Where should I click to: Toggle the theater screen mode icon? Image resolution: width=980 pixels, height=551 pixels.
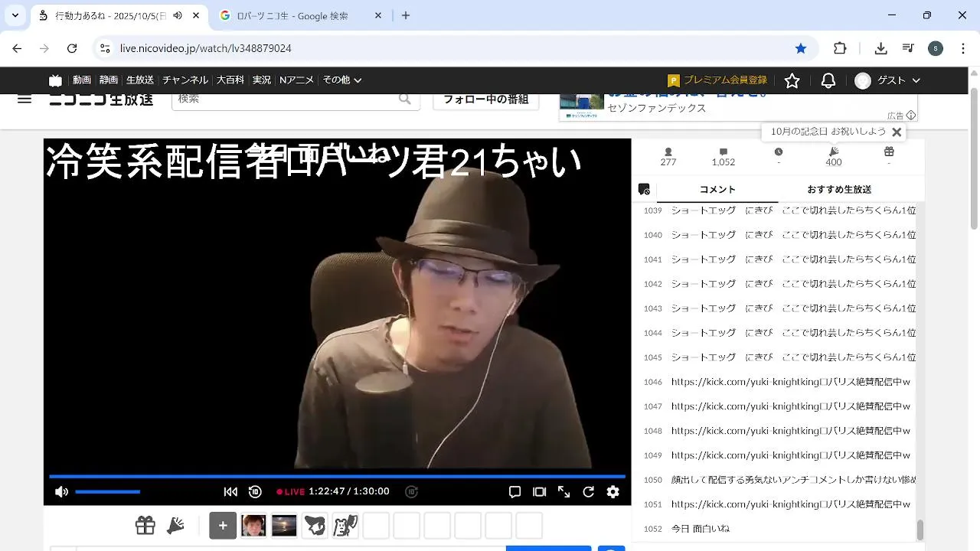click(539, 492)
